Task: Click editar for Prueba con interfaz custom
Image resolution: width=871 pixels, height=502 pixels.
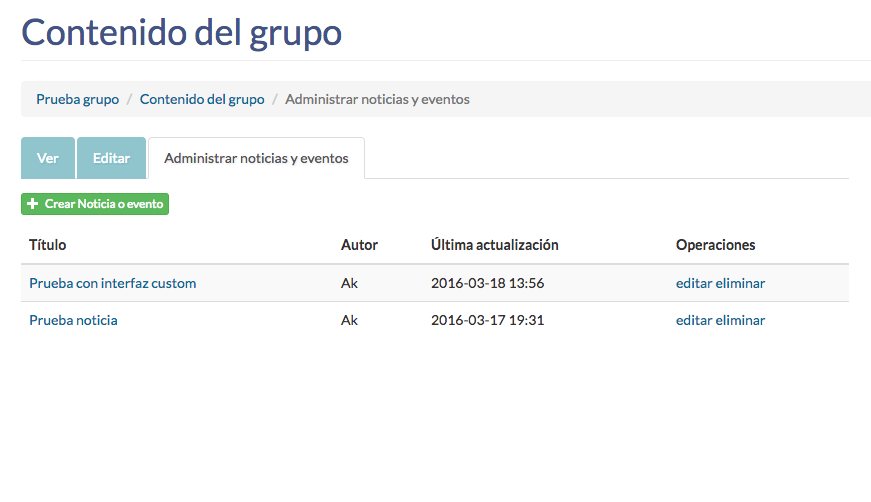Action: click(x=694, y=283)
